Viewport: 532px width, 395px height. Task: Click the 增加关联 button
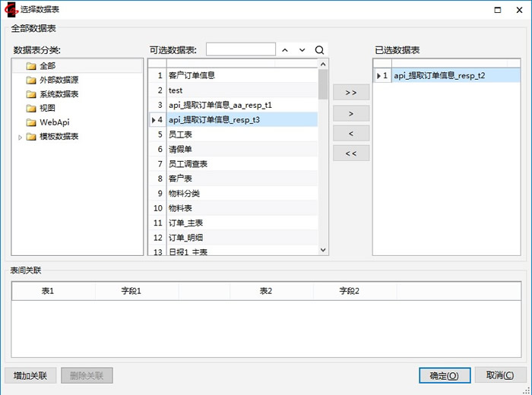pyautogui.click(x=30, y=375)
